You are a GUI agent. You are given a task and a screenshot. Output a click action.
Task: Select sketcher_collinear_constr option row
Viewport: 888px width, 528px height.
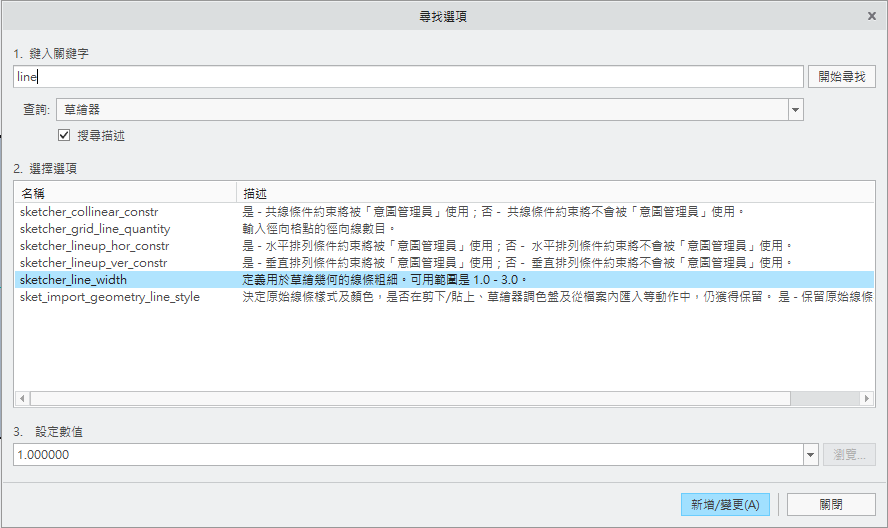tap(89, 212)
